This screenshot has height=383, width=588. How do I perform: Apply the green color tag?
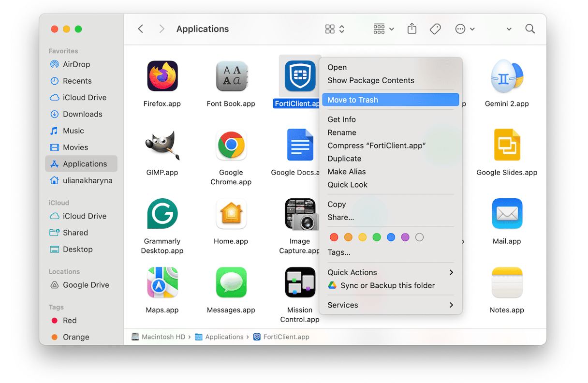click(377, 237)
